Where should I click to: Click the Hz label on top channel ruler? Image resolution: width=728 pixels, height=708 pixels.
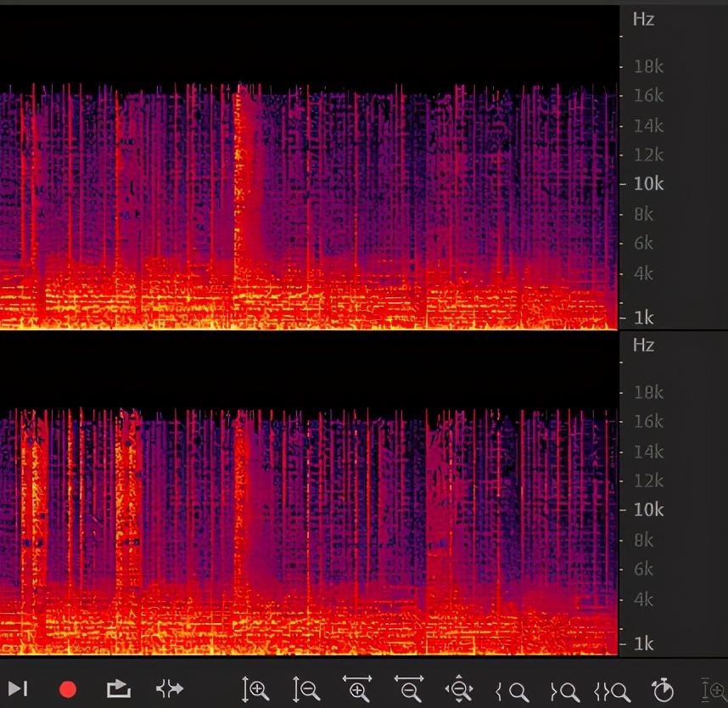coord(643,19)
